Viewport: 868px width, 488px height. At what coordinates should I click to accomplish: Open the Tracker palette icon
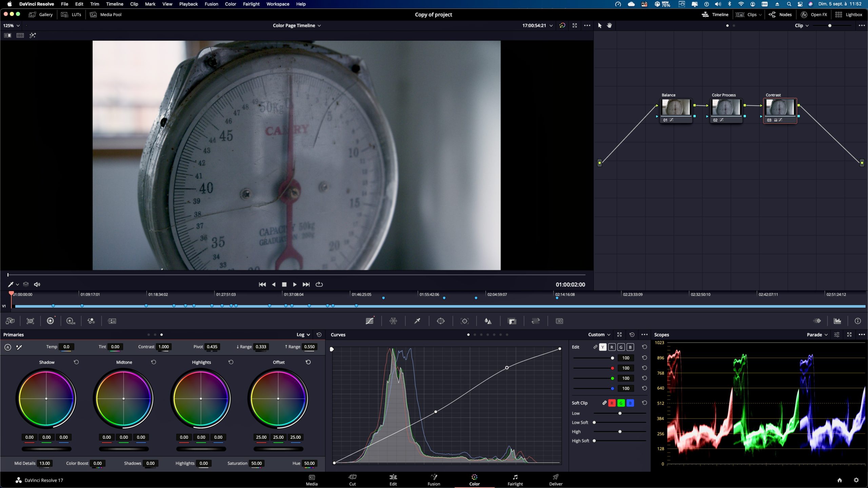[465, 321]
